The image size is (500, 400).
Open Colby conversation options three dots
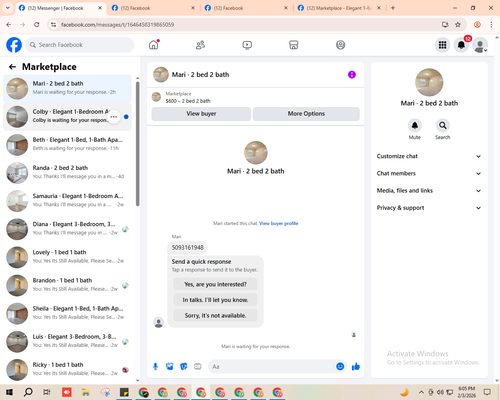(114, 117)
